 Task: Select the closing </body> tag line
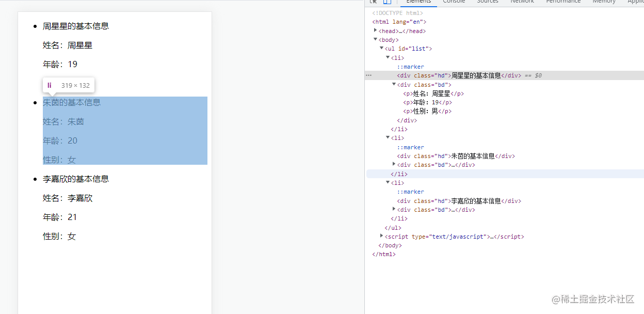pyautogui.click(x=390, y=245)
